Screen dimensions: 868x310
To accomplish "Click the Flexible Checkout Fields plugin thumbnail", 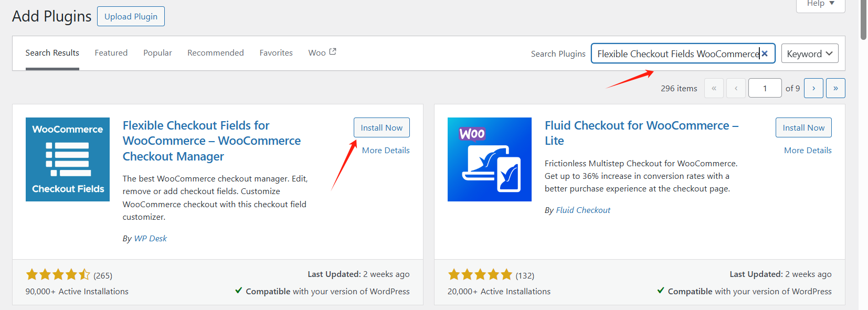I will pyautogui.click(x=68, y=159).
